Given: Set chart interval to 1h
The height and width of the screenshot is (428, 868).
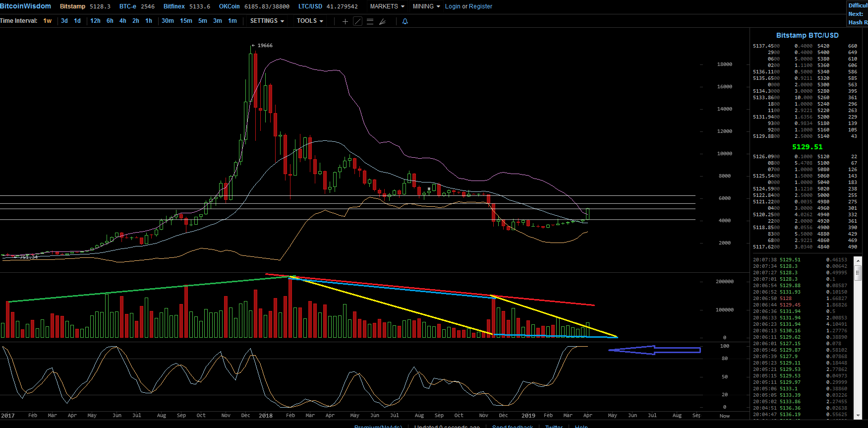Looking at the screenshot, I should click(149, 21).
